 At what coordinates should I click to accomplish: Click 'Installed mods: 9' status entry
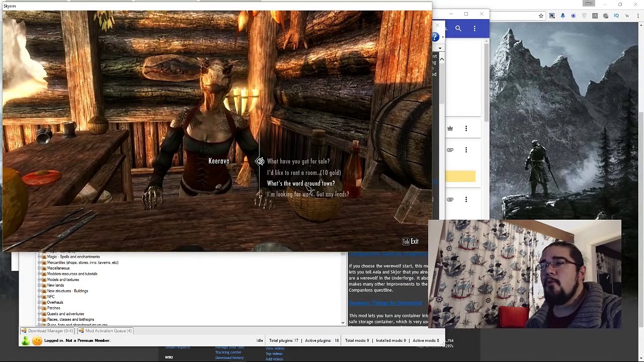[391, 340]
